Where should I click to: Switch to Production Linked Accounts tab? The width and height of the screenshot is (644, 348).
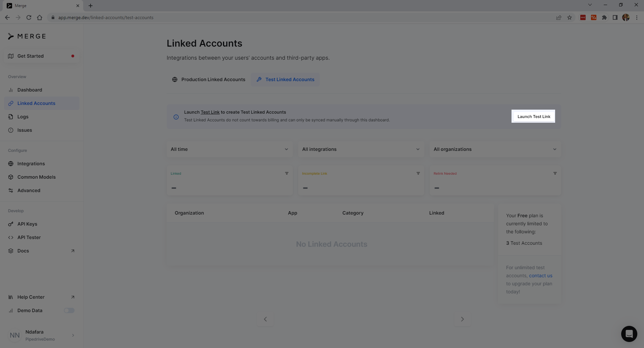pos(209,79)
